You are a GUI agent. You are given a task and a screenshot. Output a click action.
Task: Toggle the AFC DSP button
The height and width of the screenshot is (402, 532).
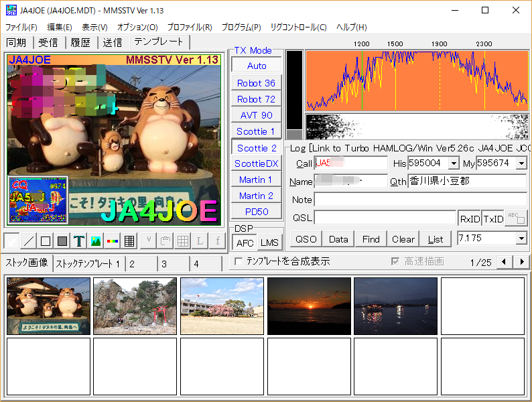click(245, 243)
